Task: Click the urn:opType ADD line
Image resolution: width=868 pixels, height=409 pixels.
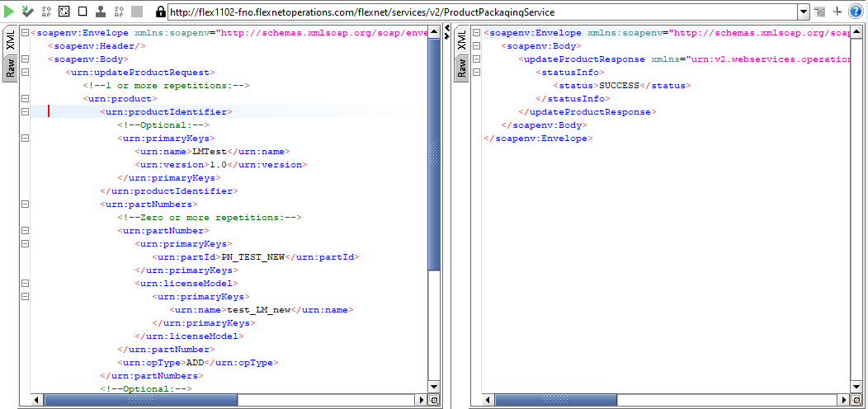Action: pos(198,363)
